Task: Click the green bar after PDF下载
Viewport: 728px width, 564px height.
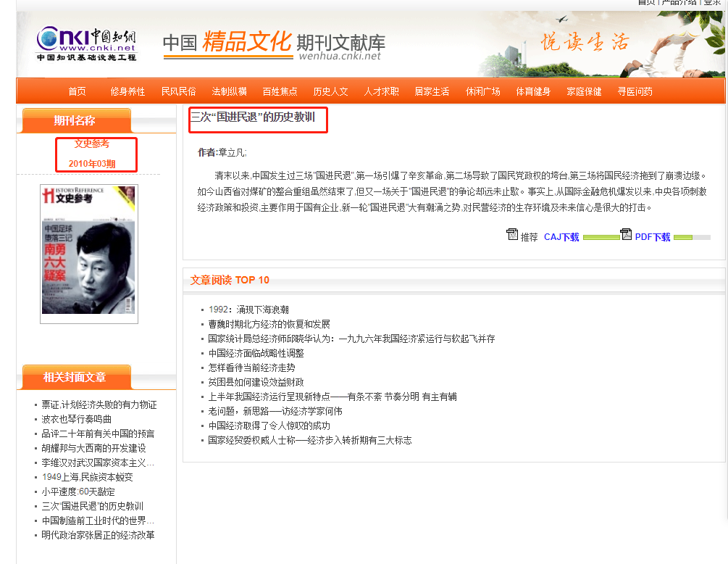Action: pyautogui.click(x=683, y=237)
